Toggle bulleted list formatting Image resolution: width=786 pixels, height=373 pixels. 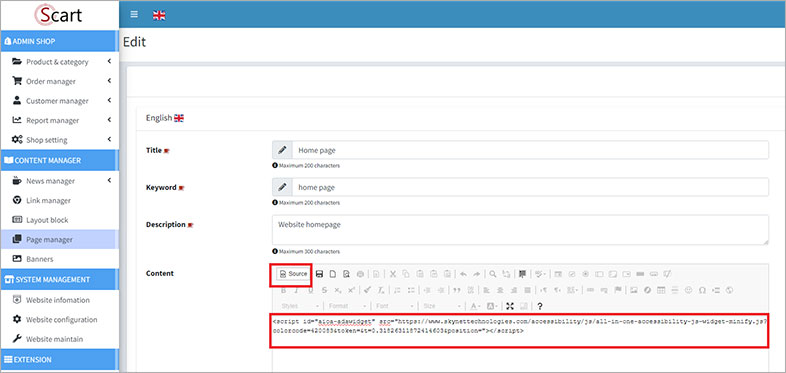pos(411,290)
